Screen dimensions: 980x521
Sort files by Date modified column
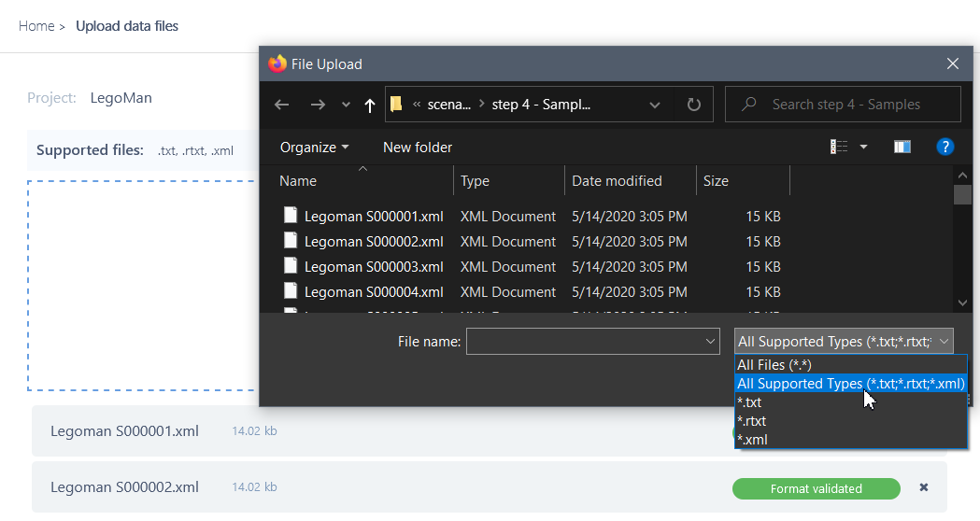coord(617,181)
